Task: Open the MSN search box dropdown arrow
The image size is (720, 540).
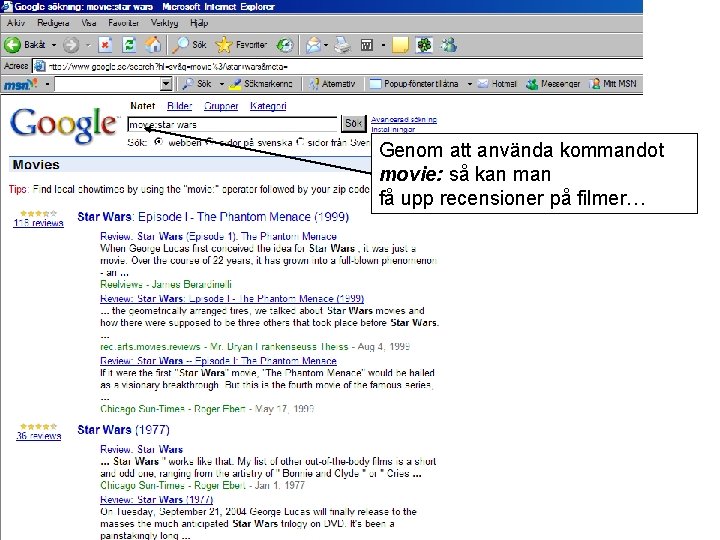Action: tap(166, 84)
